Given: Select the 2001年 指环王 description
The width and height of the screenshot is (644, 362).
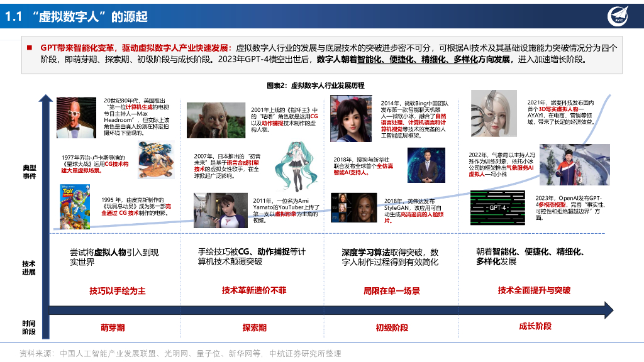Looking at the screenshot, I should click(285, 119).
